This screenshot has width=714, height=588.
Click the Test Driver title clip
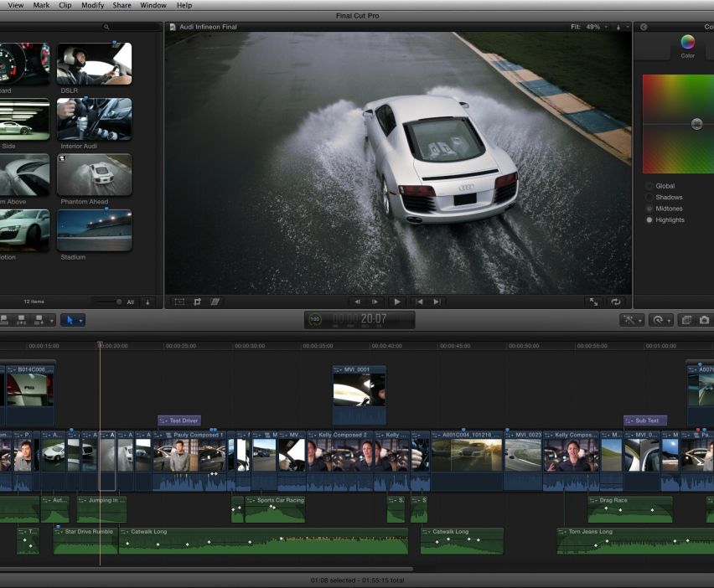click(x=180, y=420)
